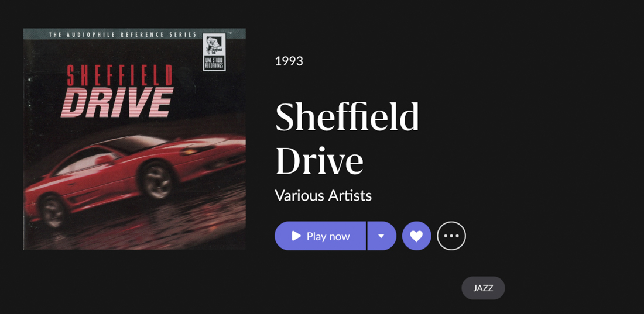Click the striped DRIVE lettering on the cover

(x=117, y=102)
